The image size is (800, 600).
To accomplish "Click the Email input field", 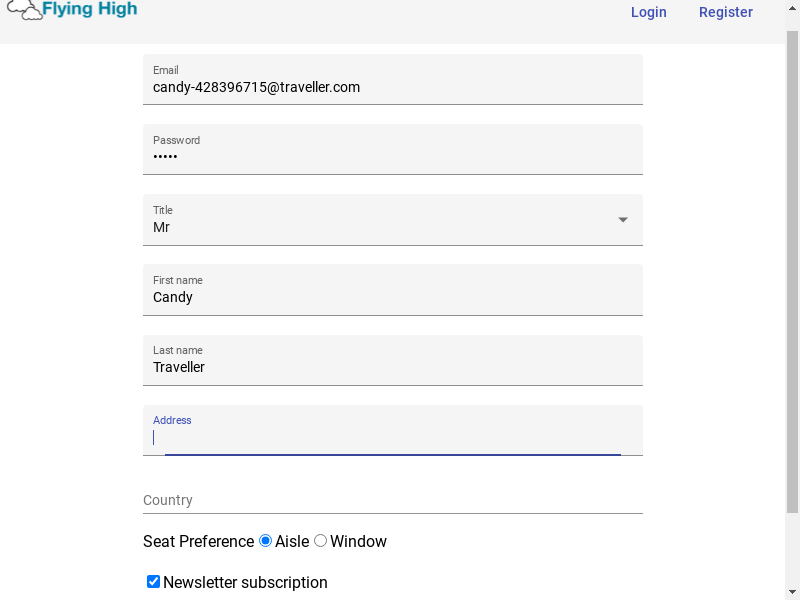I will [392, 87].
